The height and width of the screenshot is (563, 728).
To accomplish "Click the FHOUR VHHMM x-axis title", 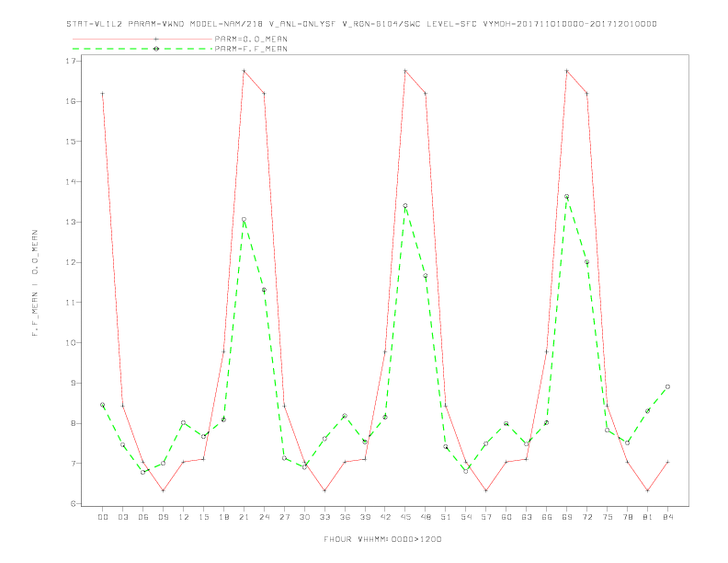I will tap(382, 539).
